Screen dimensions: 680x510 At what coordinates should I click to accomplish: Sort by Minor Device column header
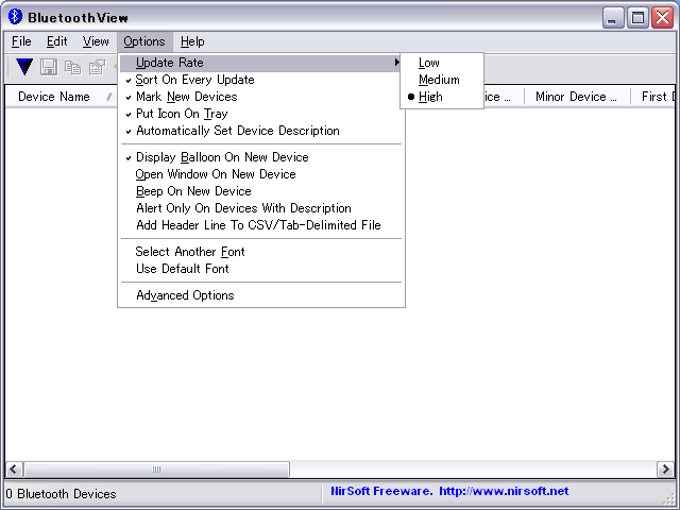point(576,97)
